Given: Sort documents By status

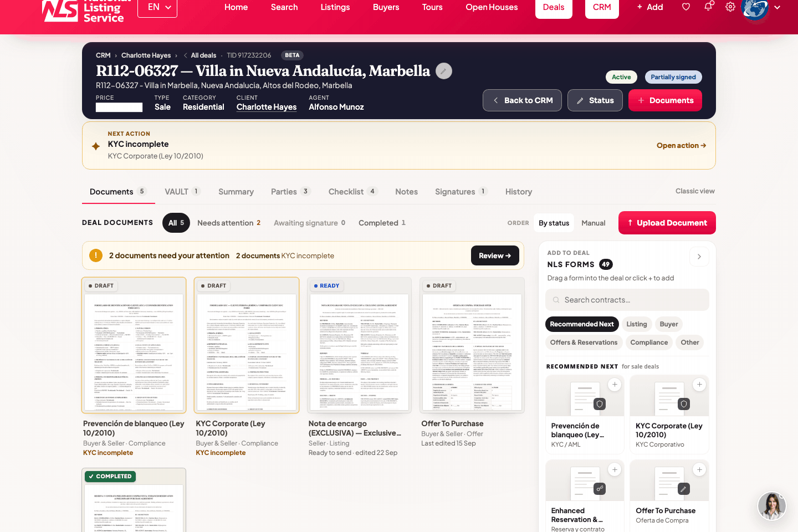Looking at the screenshot, I should click(x=554, y=223).
